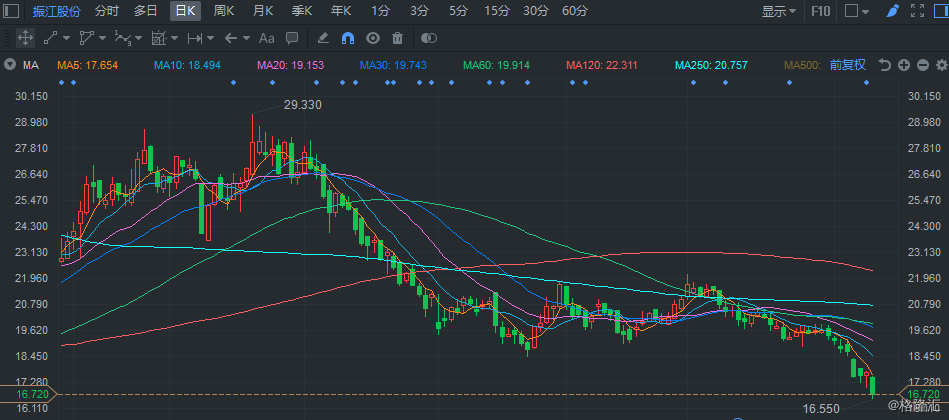Open the 显示 display dropdown
This screenshot has width=949, height=420.
(779, 11)
